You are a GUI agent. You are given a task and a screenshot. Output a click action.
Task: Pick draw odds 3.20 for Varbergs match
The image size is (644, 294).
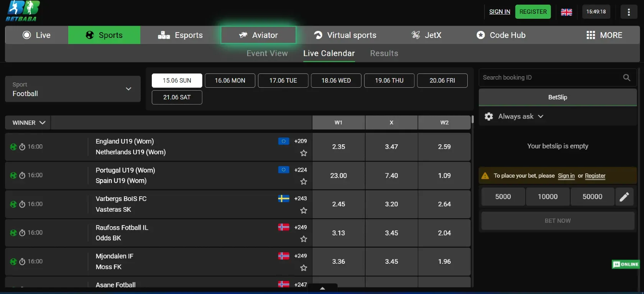(x=391, y=204)
